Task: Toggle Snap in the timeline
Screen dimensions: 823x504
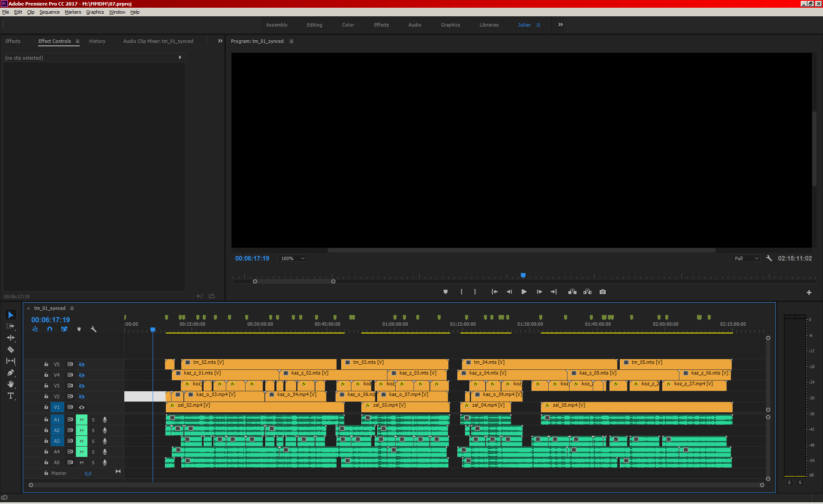Action: tap(50, 329)
